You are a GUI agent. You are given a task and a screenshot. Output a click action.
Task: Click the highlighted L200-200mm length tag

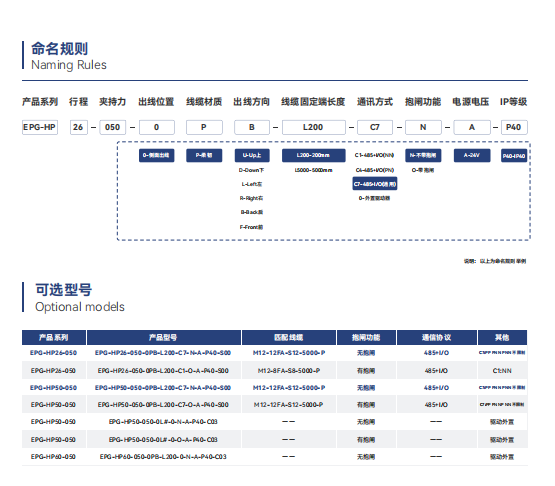click(x=314, y=155)
